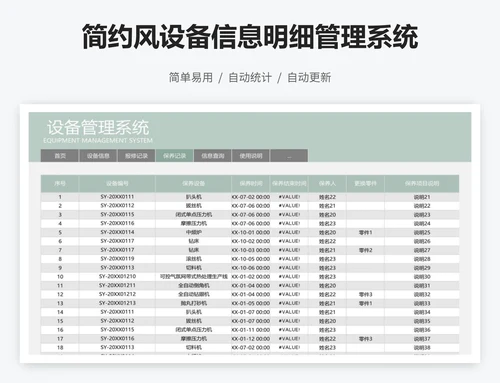Click the SY-20XX01211 device number cell

pos(117,285)
